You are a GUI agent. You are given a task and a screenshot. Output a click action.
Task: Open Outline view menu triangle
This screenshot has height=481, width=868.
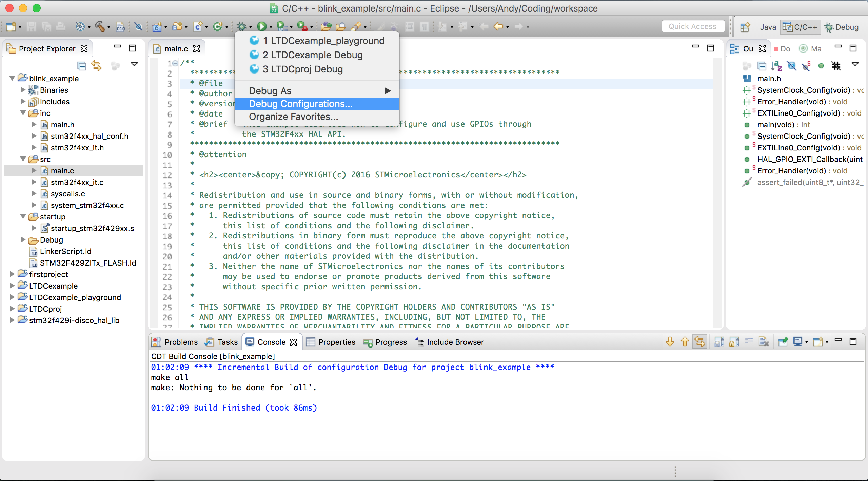point(855,64)
